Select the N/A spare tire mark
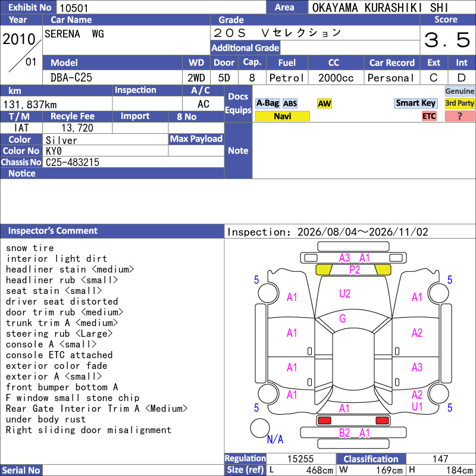476x476 pixels. [275, 439]
